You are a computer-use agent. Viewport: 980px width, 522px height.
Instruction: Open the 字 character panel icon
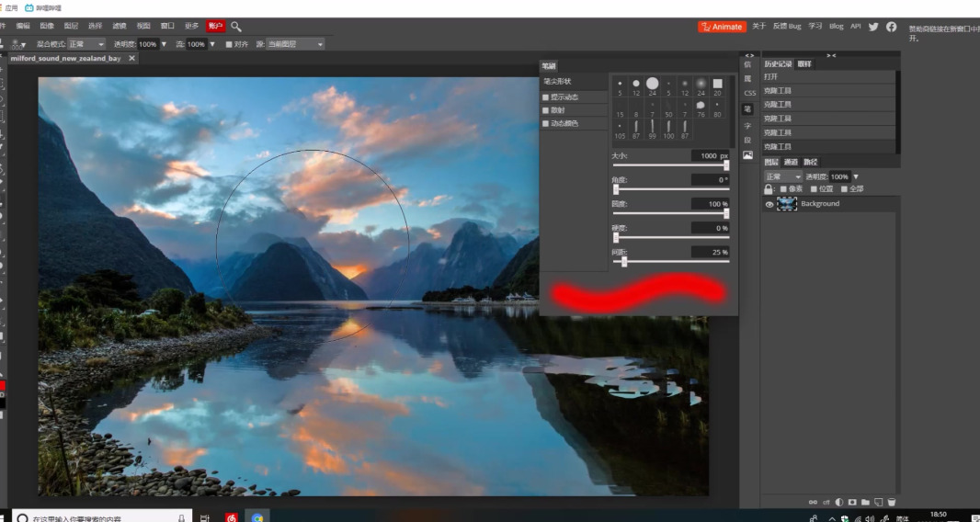(747, 126)
